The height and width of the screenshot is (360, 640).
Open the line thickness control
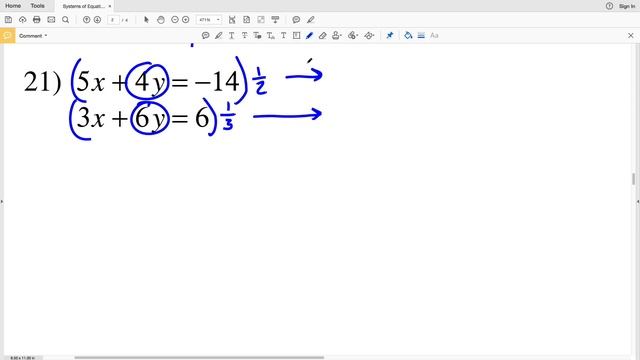[x=421, y=36]
